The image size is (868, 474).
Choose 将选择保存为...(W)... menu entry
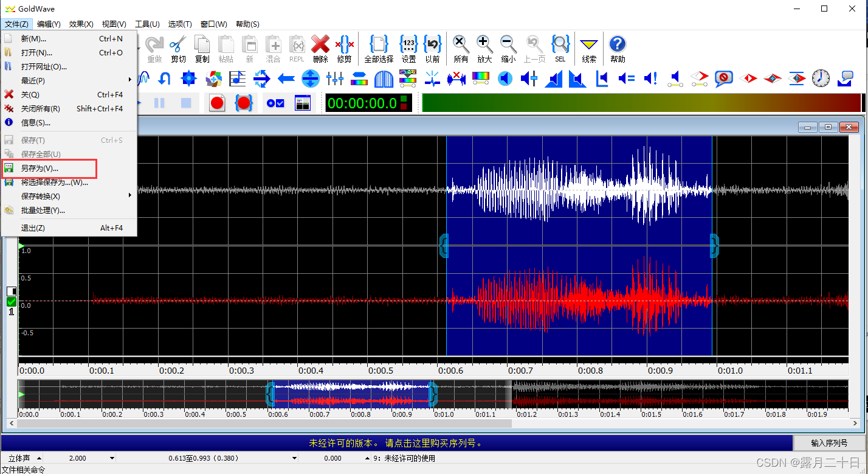point(69,182)
